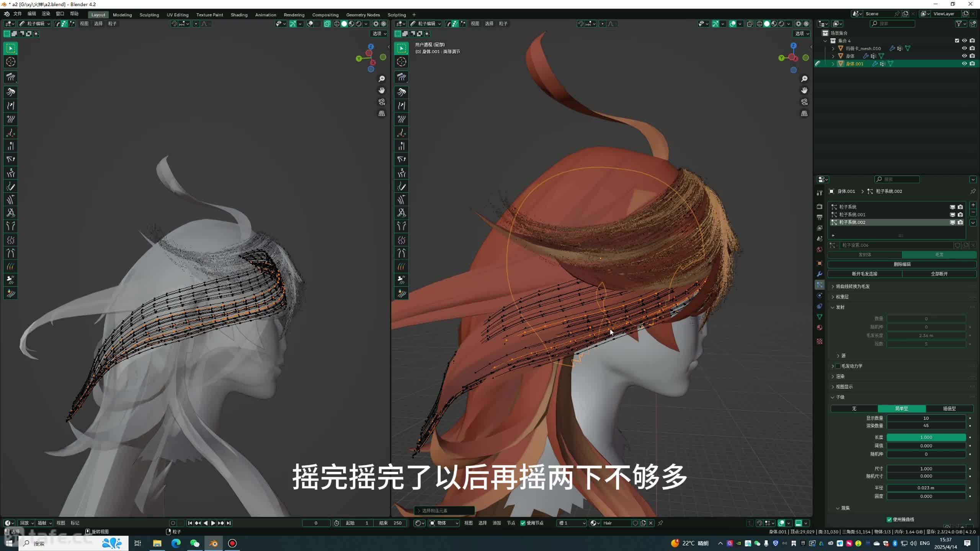The width and height of the screenshot is (980, 551).
Task: Open the 粒子编辑 mode dropdown in left viewport
Action: click(x=35, y=24)
